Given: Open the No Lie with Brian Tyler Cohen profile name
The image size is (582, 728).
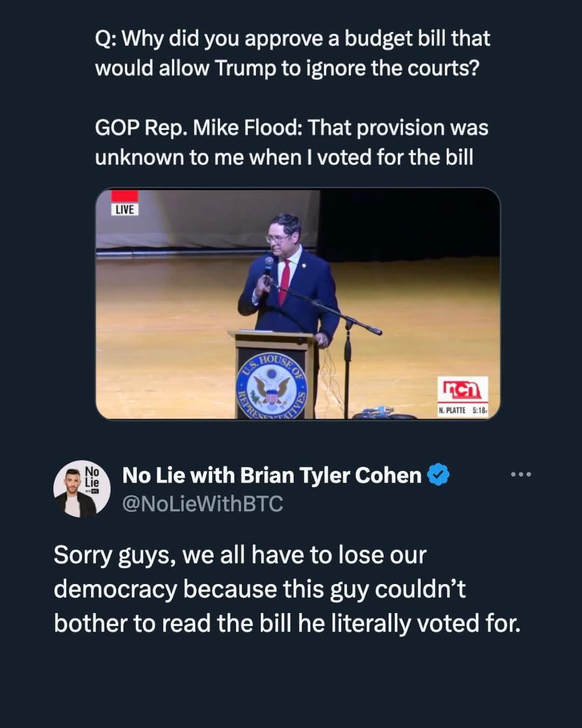Looking at the screenshot, I should pyautogui.click(x=272, y=475).
